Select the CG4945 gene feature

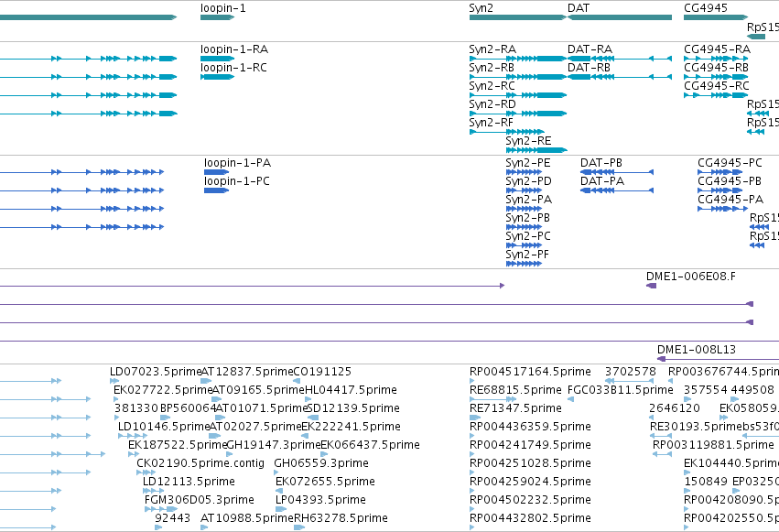click(x=716, y=17)
